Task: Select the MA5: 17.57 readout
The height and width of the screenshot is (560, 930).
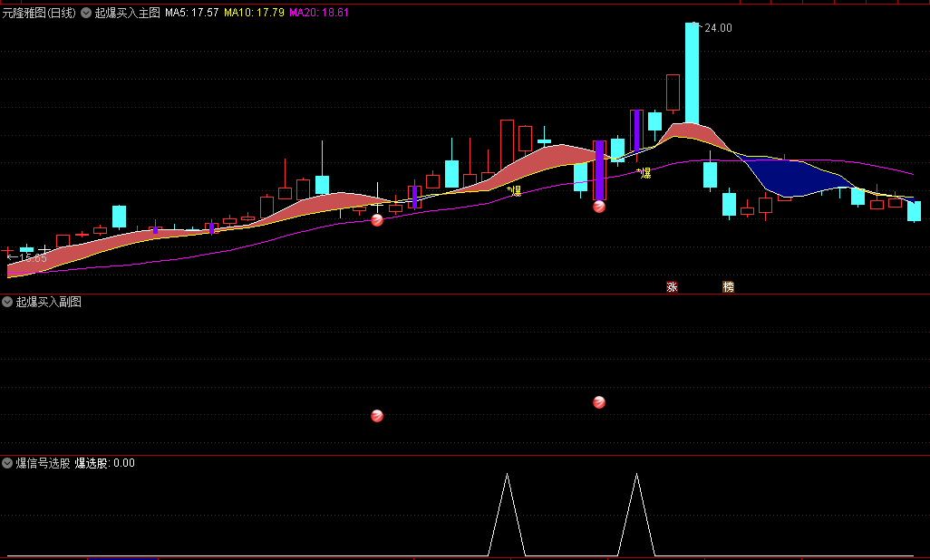Action: pos(191,13)
